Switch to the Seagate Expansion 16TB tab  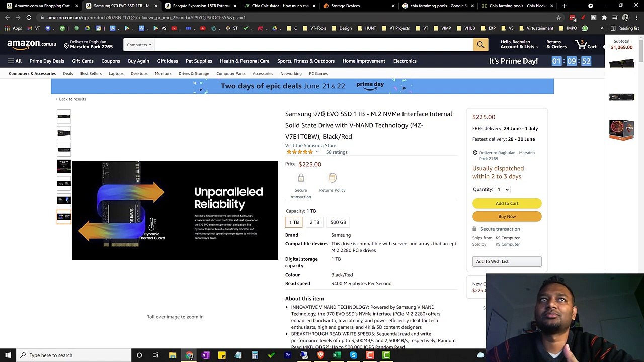201,6
